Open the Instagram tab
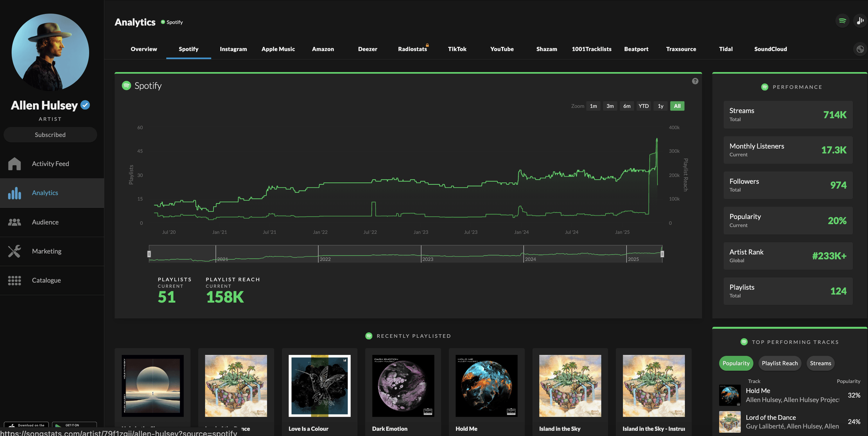The height and width of the screenshot is (436, 868). click(x=233, y=49)
